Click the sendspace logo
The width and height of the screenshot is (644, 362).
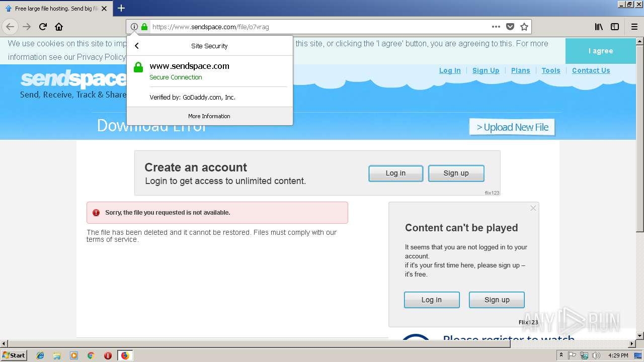coord(73,79)
